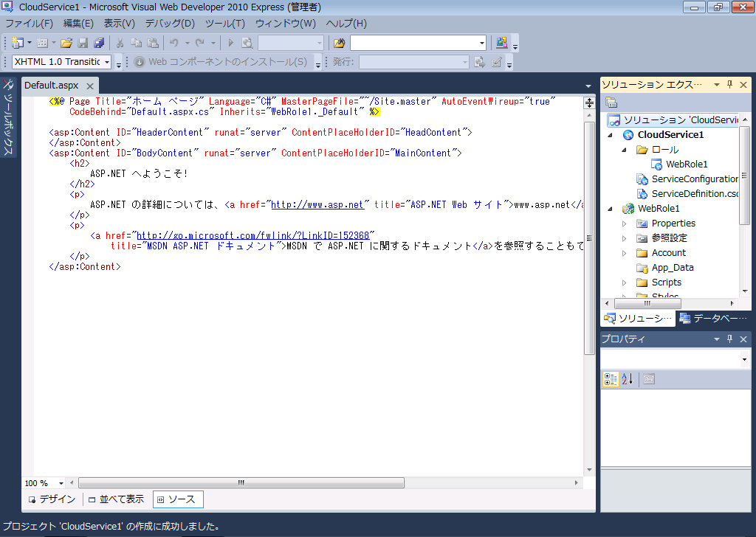Click the split editor handle above scrollbar
Screen dimensions: 756x537
click(x=589, y=103)
